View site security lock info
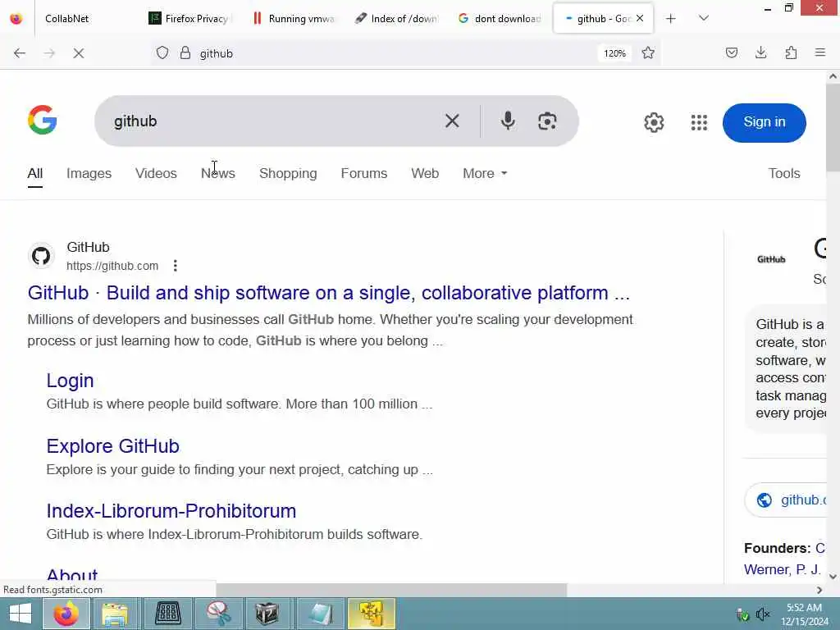The width and height of the screenshot is (840, 630). point(185,53)
